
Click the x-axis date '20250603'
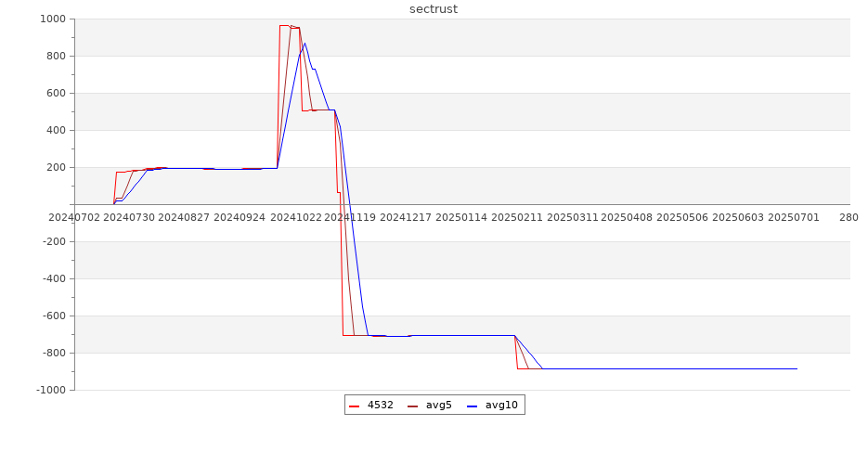tap(738, 217)
